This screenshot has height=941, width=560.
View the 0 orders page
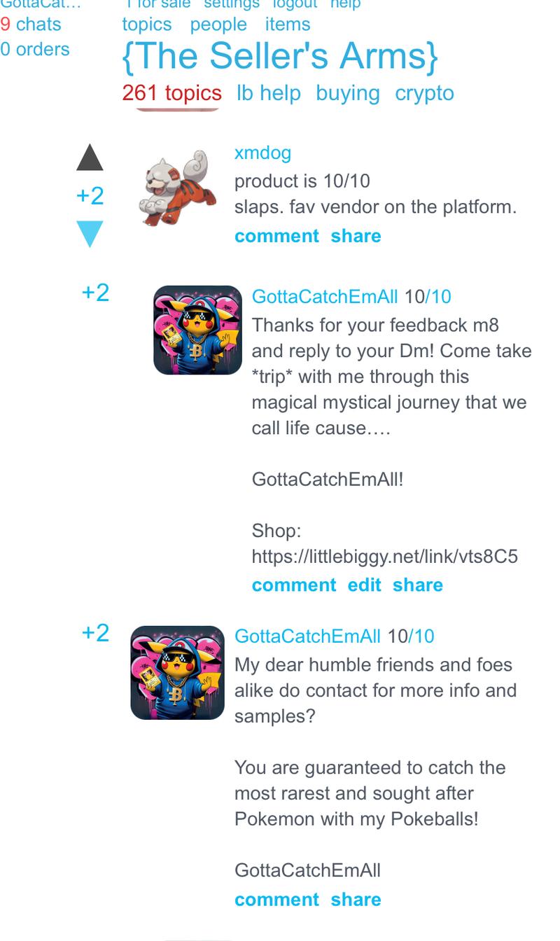(x=35, y=49)
